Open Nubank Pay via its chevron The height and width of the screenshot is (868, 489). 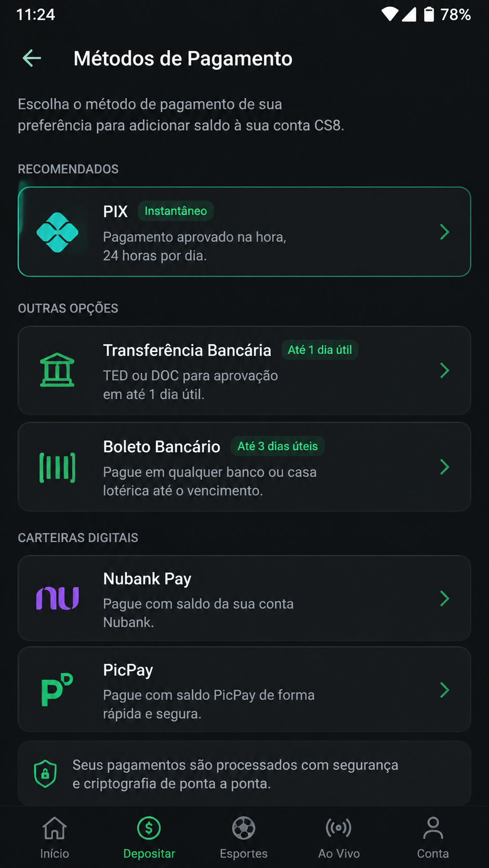[x=444, y=599]
